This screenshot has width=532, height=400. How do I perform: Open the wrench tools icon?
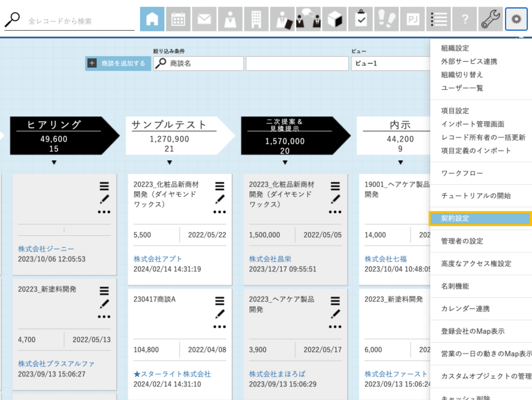[491, 19]
